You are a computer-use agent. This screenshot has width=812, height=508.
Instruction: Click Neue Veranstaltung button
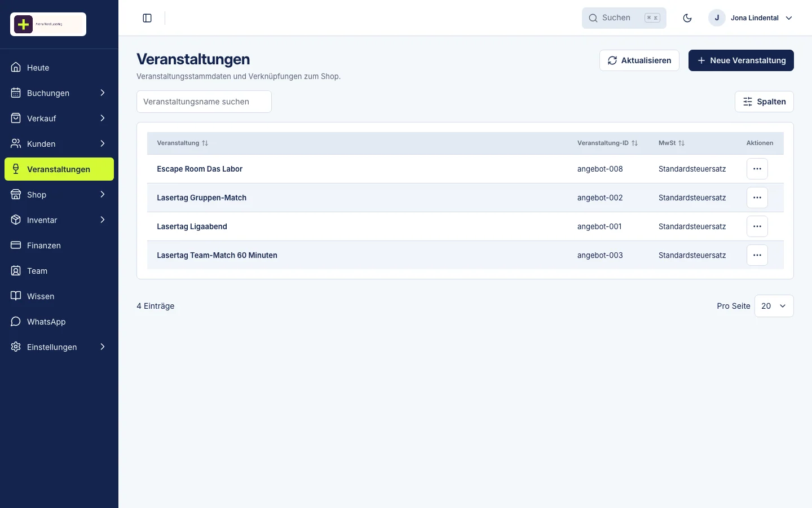[x=741, y=60]
